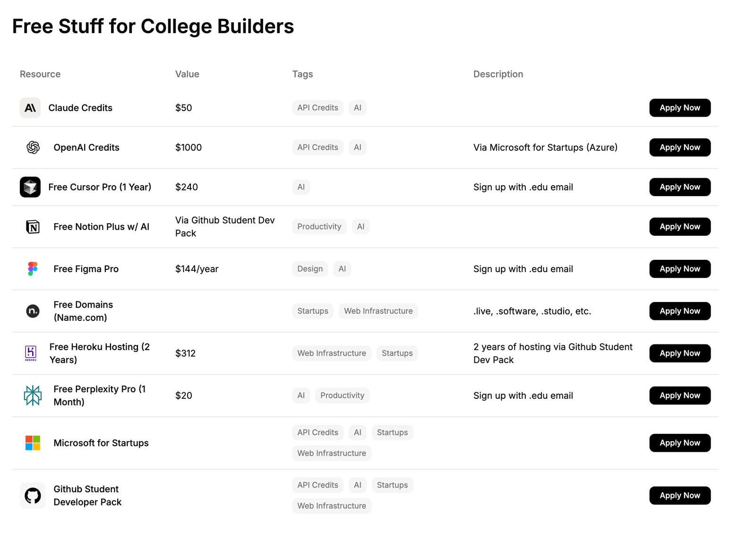Apply now for Claude Credits
Image resolution: width=756 pixels, height=541 pixels.
coord(680,108)
